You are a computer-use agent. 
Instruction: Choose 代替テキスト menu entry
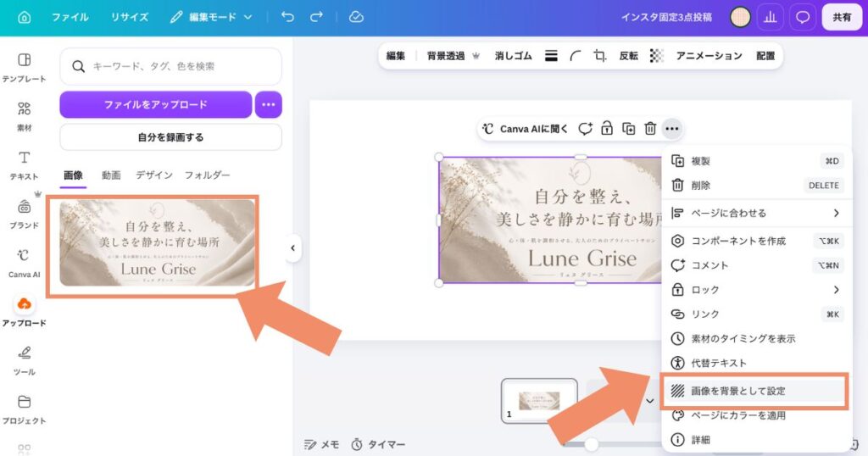(757, 363)
